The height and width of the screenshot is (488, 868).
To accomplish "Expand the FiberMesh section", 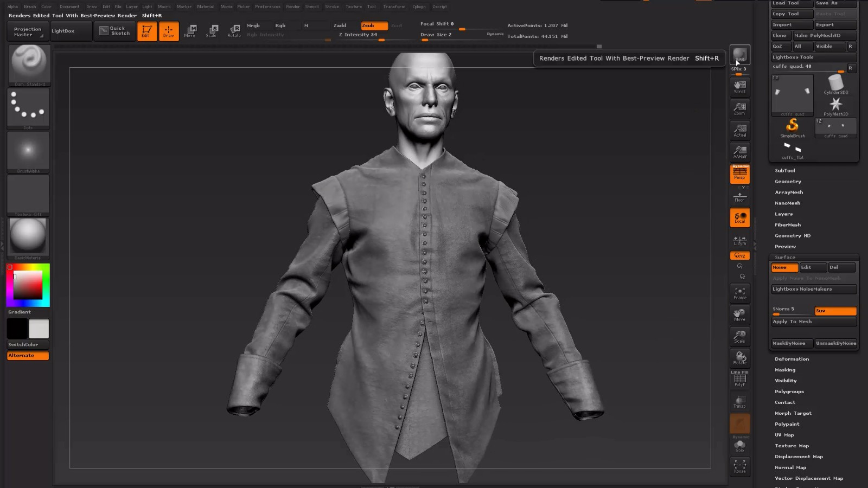I will [x=788, y=224].
